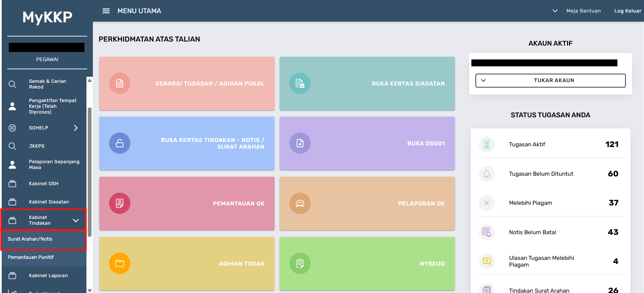Open the Tukar Akaun dropdown
644x293 pixels.
pyautogui.click(x=550, y=80)
